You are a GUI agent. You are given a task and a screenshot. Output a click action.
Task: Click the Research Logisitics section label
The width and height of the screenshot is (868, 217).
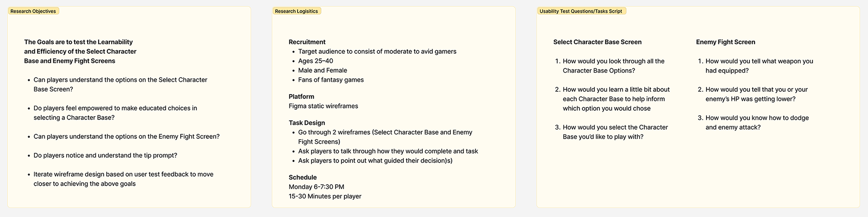[296, 11]
